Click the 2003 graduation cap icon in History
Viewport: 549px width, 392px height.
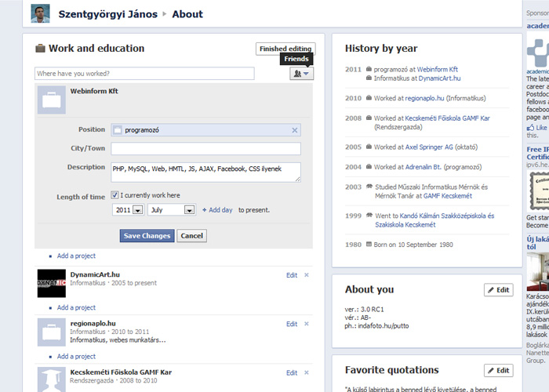[369, 187]
